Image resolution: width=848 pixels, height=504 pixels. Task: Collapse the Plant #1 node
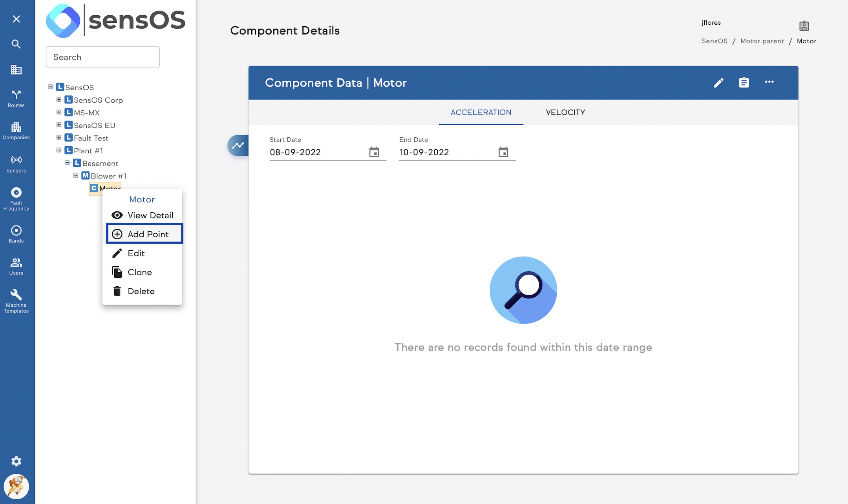[59, 150]
